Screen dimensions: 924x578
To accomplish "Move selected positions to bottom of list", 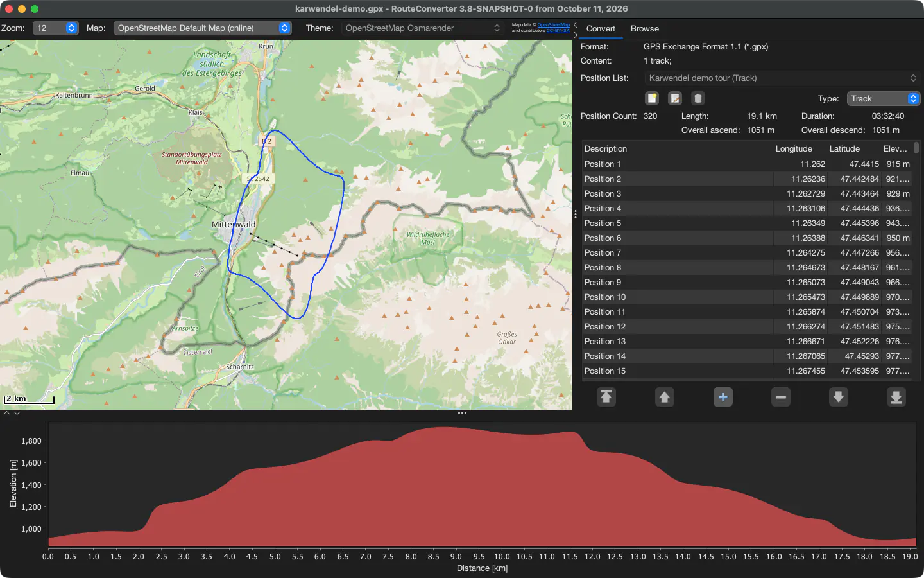I will (x=896, y=397).
